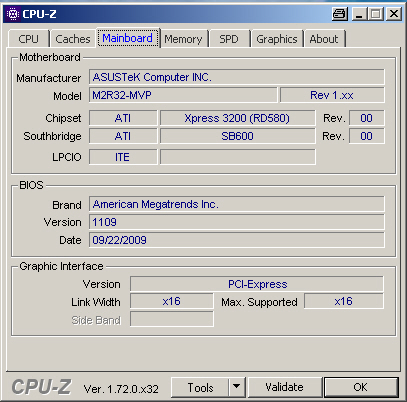This screenshot has width=407, height=402.
Task: Click the Tools button
Action: click(x=200, y=387)
